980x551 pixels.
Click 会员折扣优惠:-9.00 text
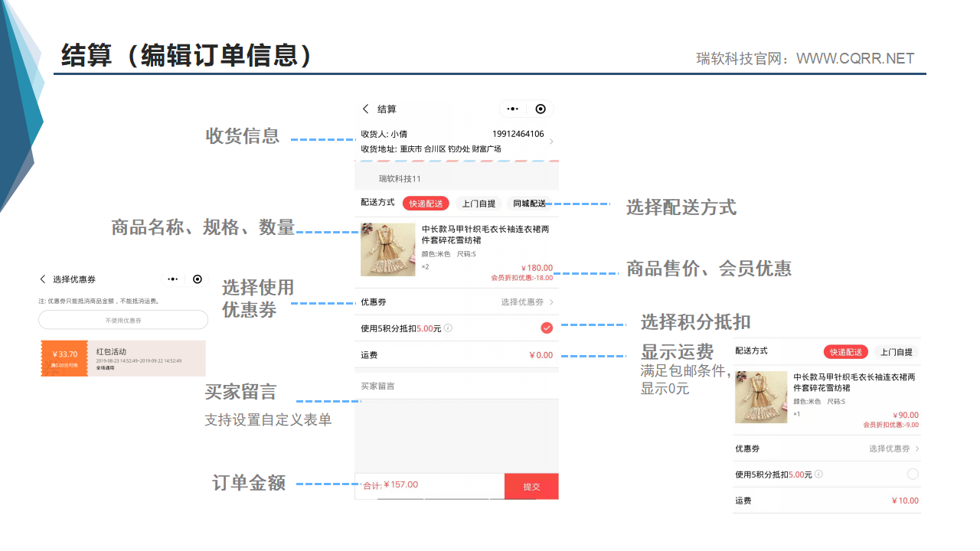(x=890, y=425)
